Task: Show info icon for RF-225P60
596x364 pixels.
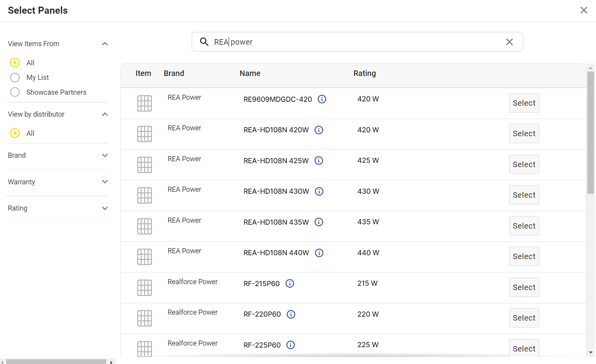Action: (291, 345)
